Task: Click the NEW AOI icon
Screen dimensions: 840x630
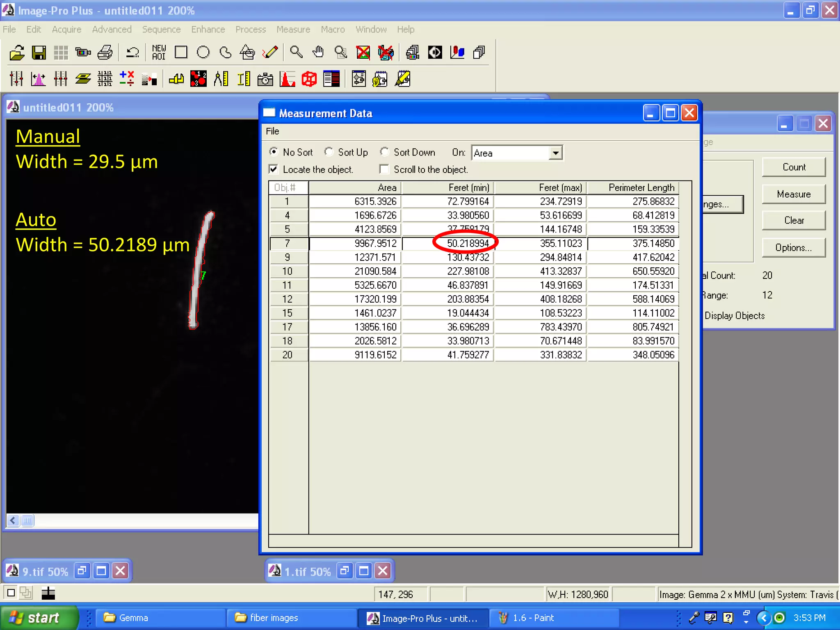Action: (x=159, y=52)
